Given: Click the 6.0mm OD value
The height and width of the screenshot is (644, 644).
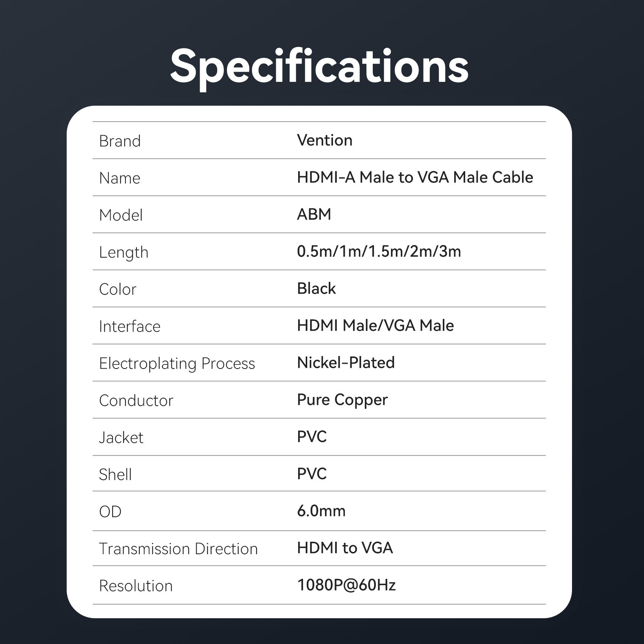Looking at the screenshot, I should click(x=321, y=511).
